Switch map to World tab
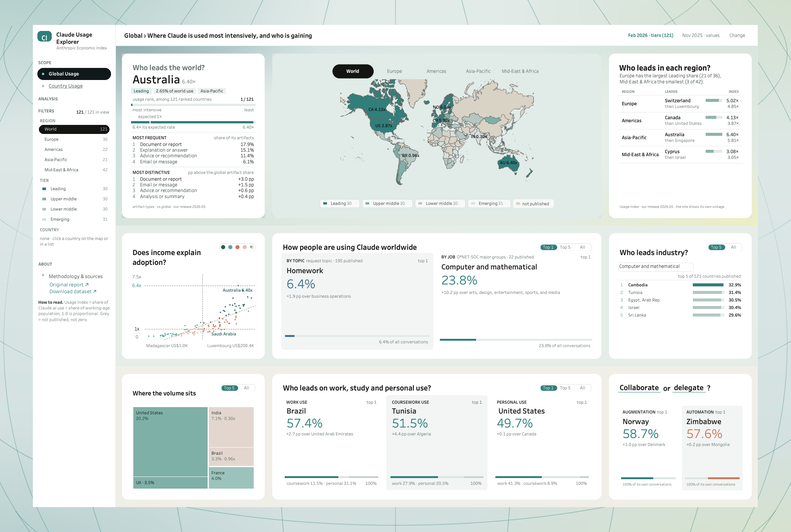This screenshot has width=791, height=532. 353,71
